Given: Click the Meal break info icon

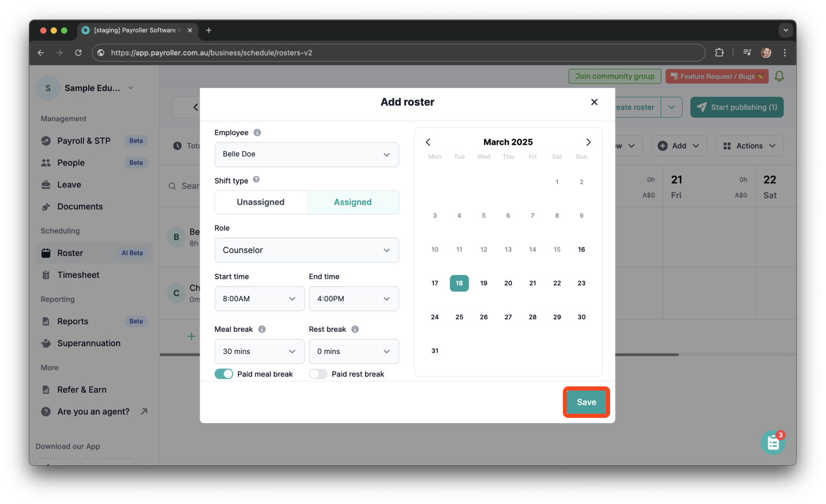Looking at the screenshot, I should tap(262, 329).
